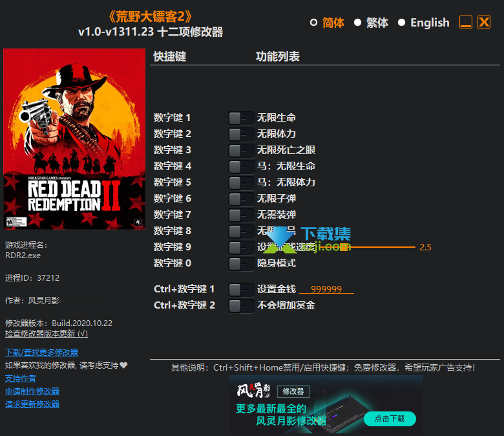Toggle game speed switch for 数字键 9

(241, 248)
